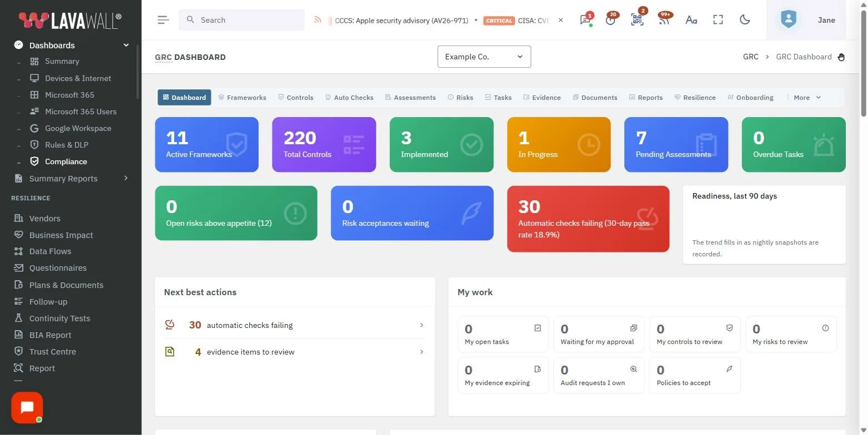Open the More tab dropdown
This screenshot has height=435, width=868.
tap(803, 97)
